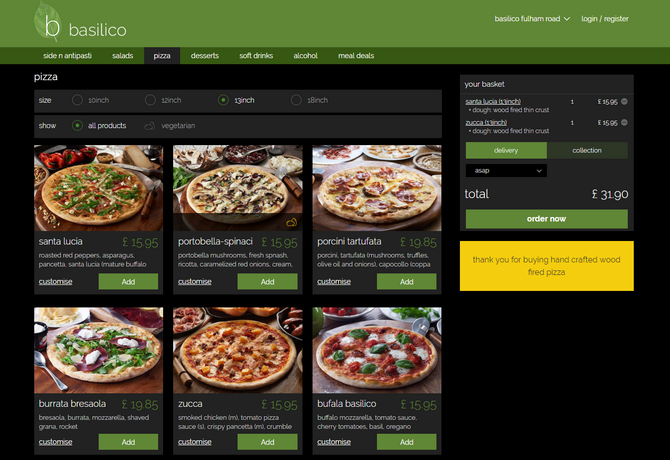
Task: Open the soft drinks tab
Action: tap(256, 56)
